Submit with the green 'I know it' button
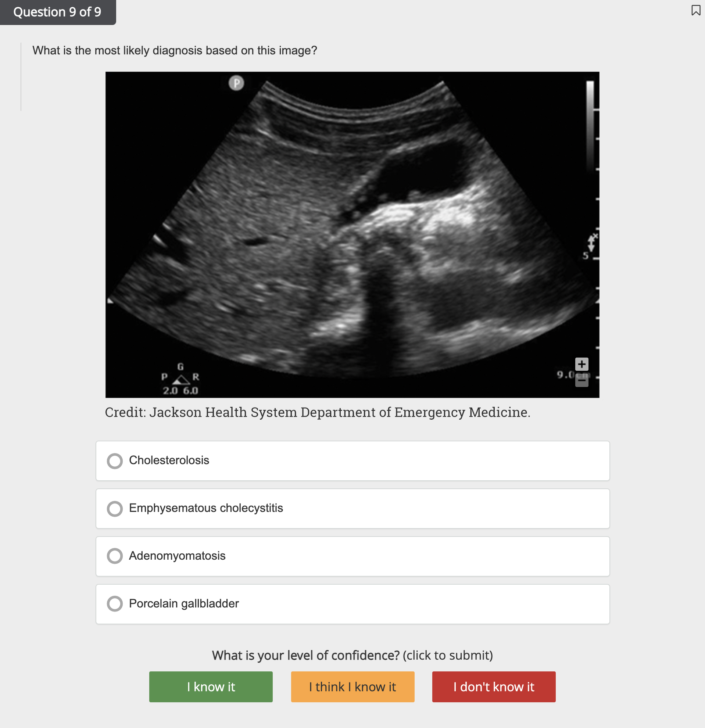 pyautogui.click(x=211, y=687)
